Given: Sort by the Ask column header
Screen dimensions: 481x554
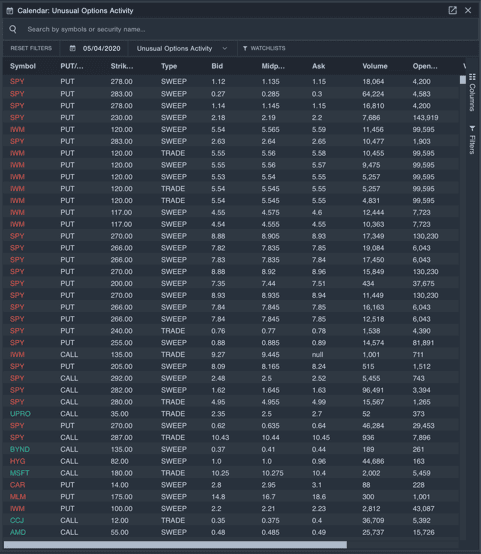Looking at the screenshot, I should click(x=318, y=66).
